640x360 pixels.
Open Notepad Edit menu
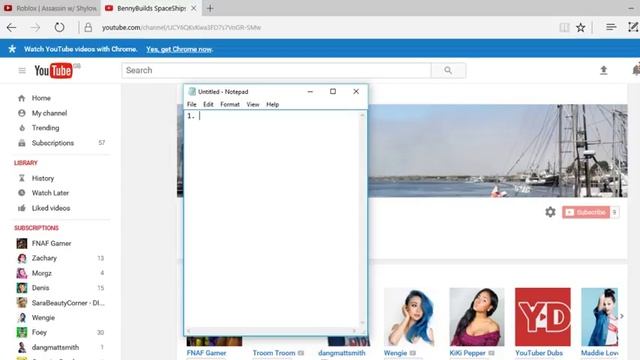pos(208,104)
